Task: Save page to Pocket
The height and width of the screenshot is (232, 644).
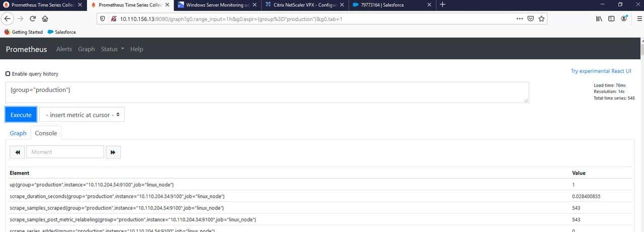Action: tap(530, 19)
